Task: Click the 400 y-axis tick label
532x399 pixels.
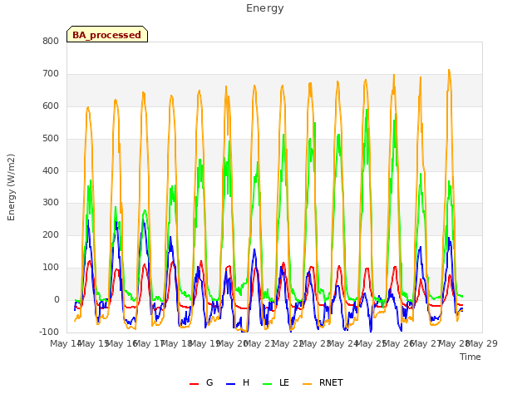Action: coord(51,170)
